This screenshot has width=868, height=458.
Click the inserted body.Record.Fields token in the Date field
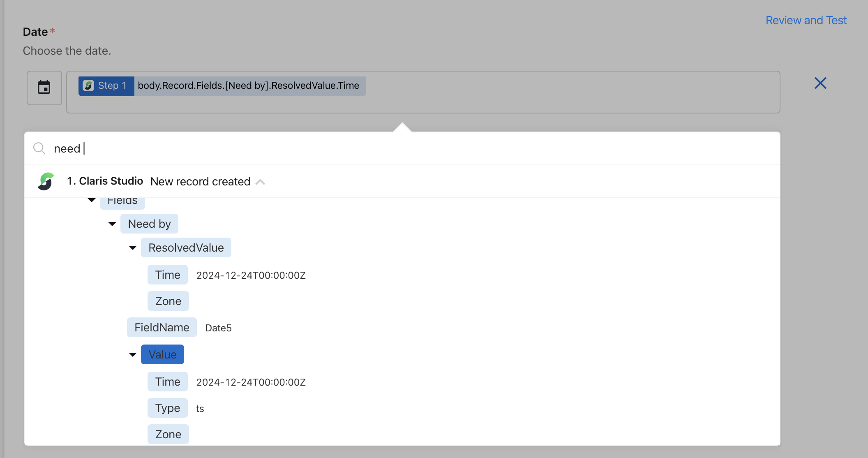pyautogui.click(x=248, y=86)
